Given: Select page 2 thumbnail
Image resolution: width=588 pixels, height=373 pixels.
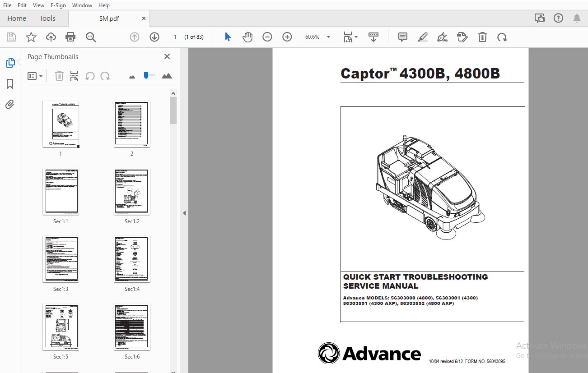Looking at the screenshot, I should tap(132, 124).
